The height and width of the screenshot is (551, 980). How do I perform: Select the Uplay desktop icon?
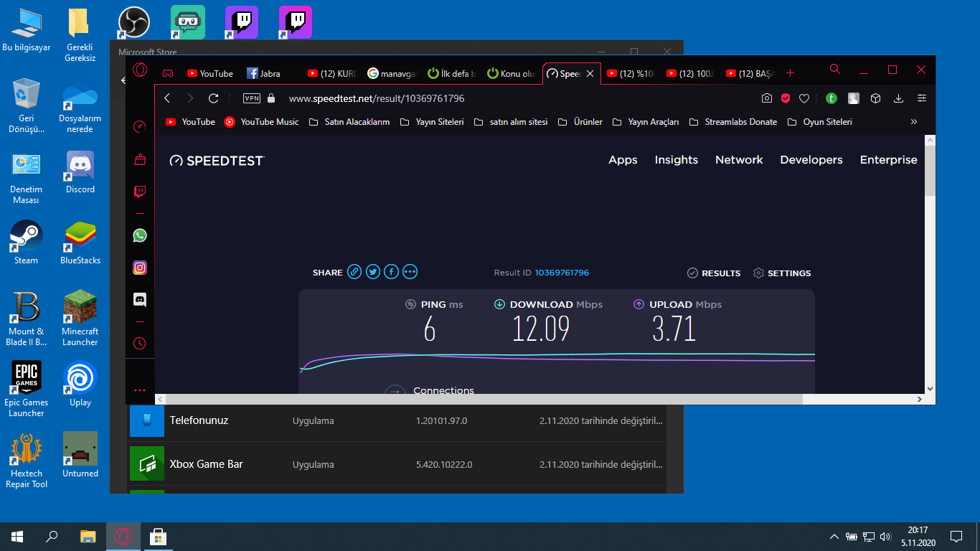[x=80, y=384]
